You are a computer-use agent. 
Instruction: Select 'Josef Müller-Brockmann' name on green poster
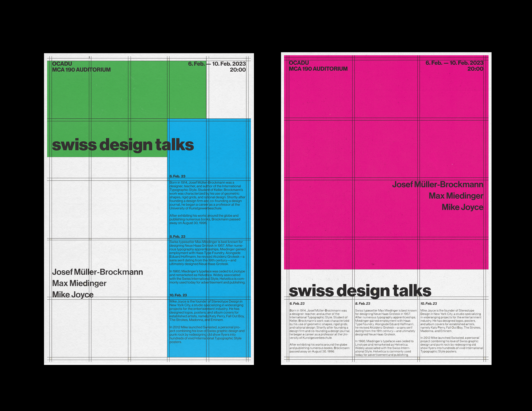(97, 272)
